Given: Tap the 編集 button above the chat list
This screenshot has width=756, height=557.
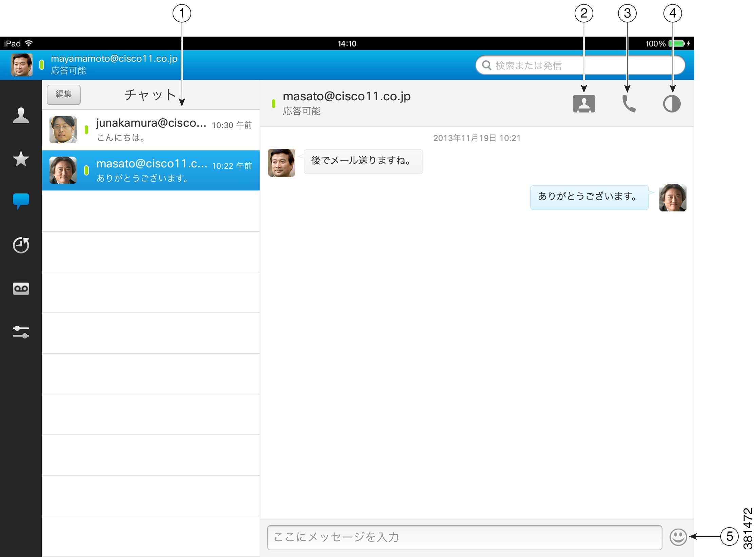Looking at the screenshot, I should (x=63, y=95).
